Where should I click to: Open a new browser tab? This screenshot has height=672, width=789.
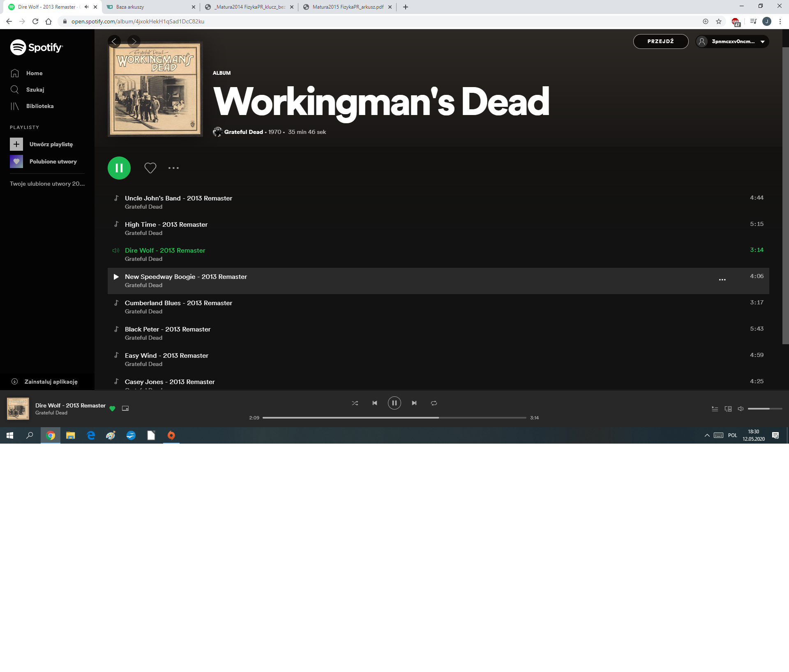(x=406, y=7)
